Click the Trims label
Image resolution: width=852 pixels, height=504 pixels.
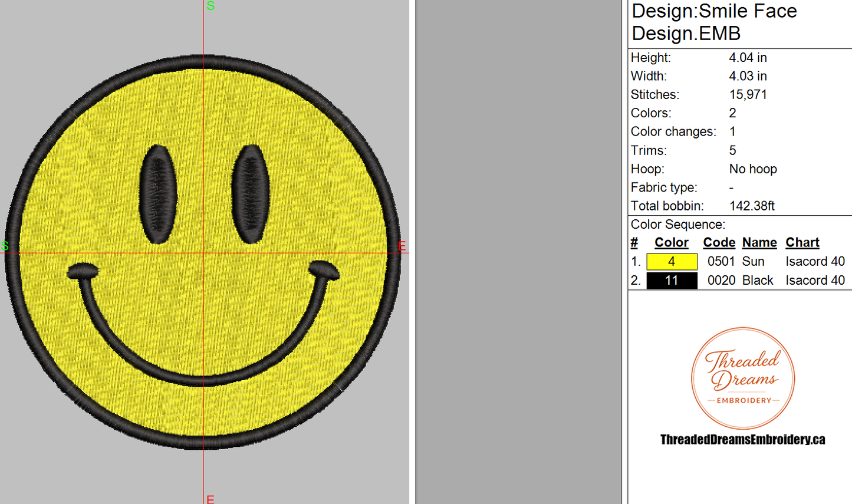click(x=649, y=150)
